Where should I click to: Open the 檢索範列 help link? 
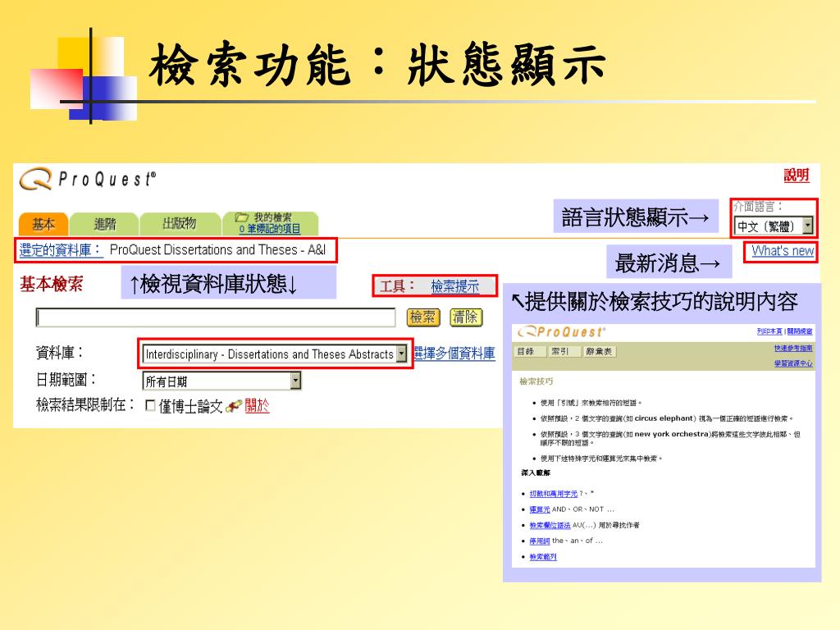[x=543, y=557]
